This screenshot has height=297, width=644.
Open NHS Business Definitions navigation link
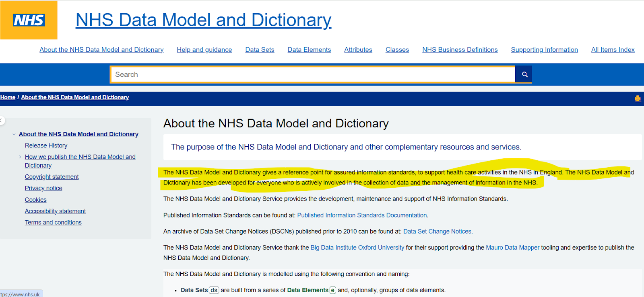460,50
